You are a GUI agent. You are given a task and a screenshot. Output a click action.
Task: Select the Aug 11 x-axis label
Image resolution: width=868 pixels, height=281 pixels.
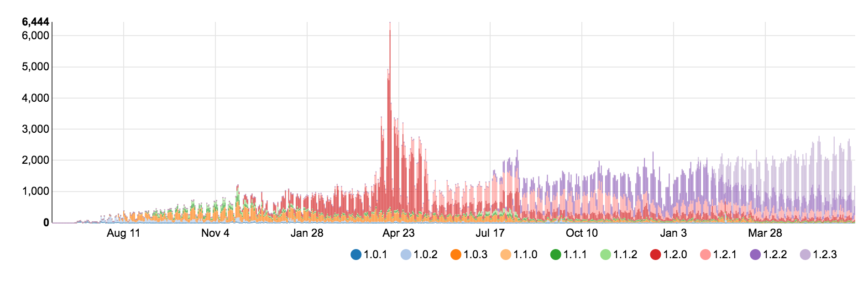tap(123, 233)
